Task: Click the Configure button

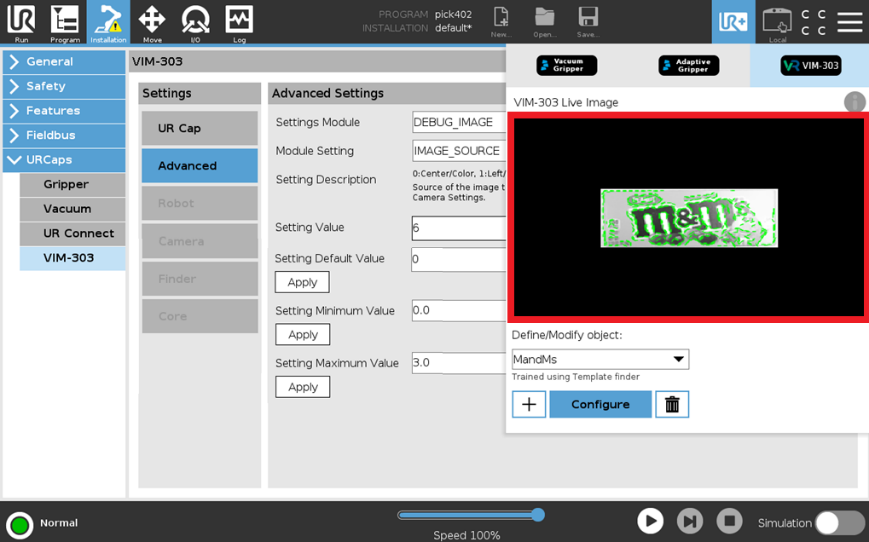Action: (600, 404)
